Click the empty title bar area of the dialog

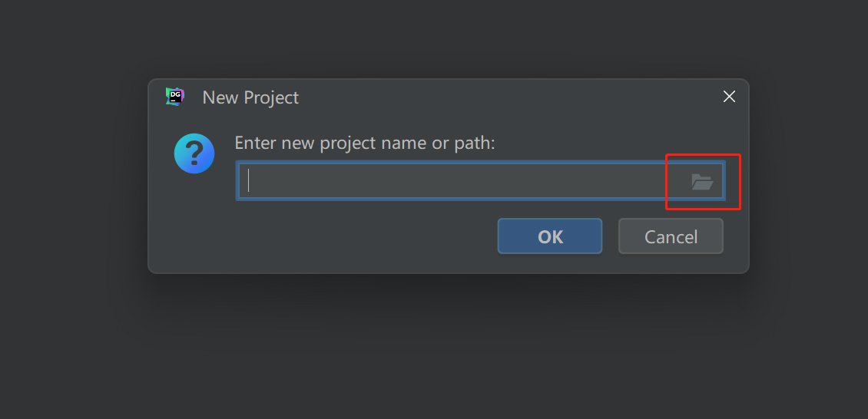[499, 97]
